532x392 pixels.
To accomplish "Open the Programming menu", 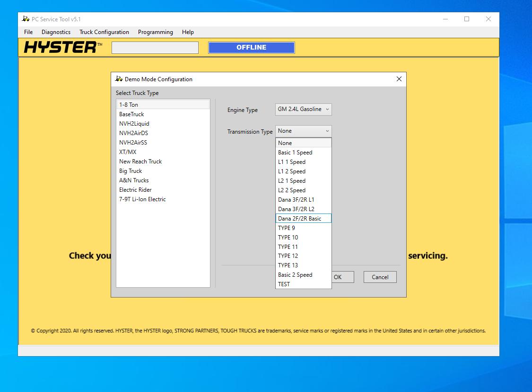I will pyautogui.click(x=156, y=32).
